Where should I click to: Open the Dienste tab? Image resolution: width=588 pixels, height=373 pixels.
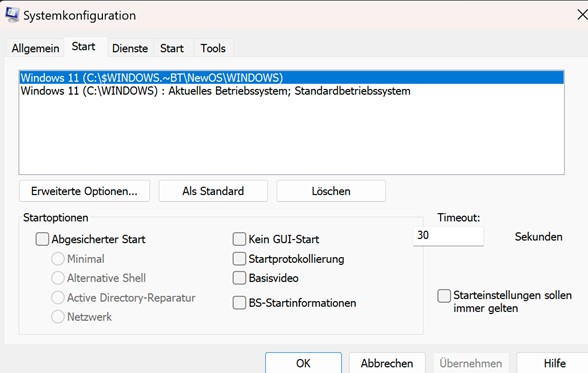coord(130,48)
